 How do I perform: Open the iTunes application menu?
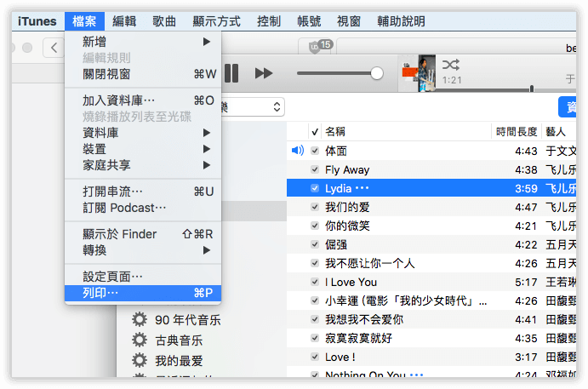pos(37,21)
